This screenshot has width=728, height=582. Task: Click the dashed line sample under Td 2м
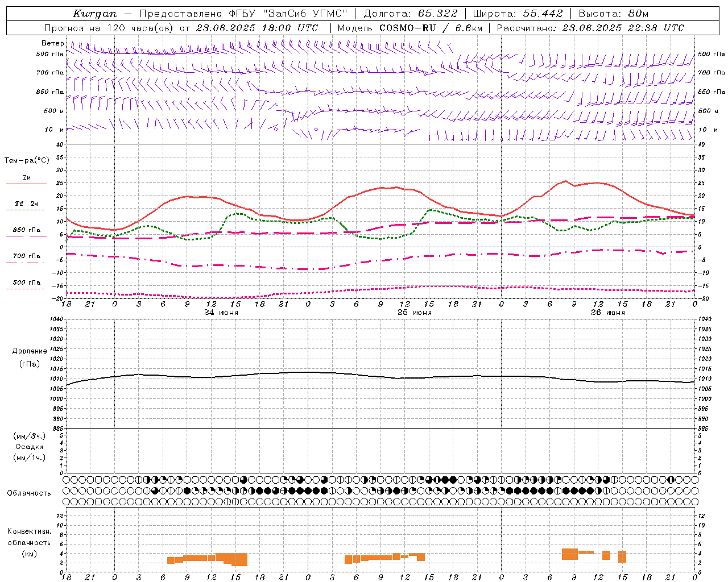tap(25, 210)
